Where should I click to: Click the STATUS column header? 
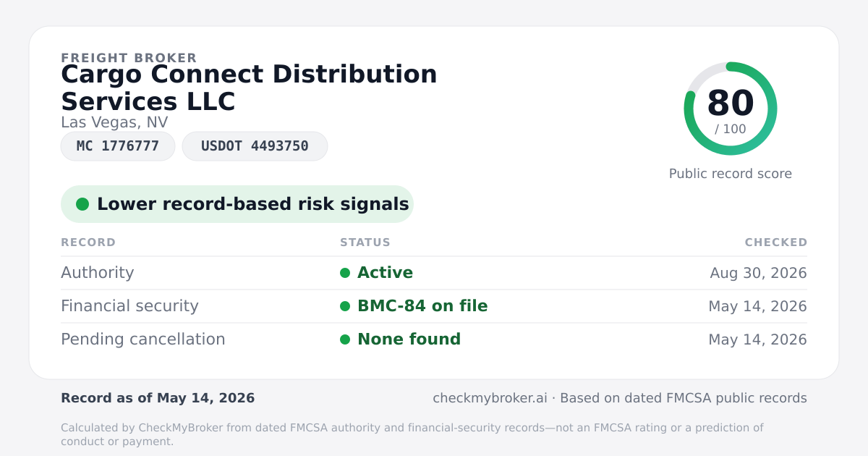point(365,242)
